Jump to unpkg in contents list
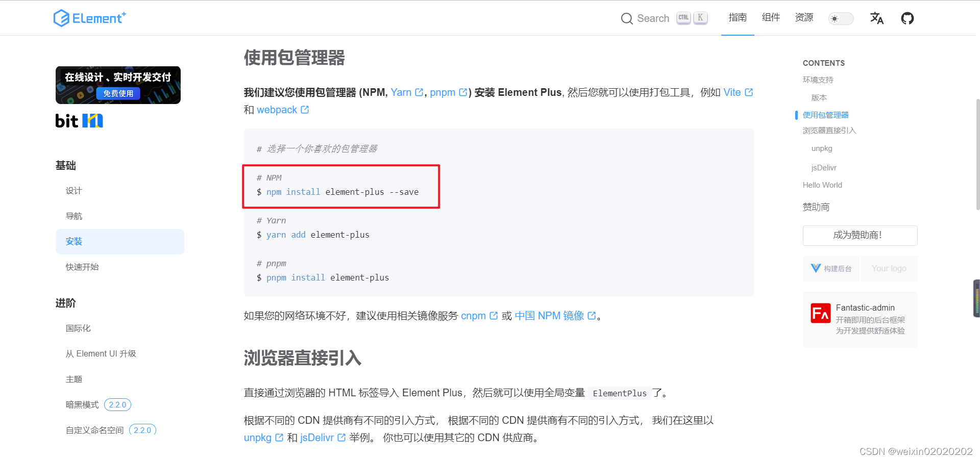The image size is (980, 460). [822, 148]
